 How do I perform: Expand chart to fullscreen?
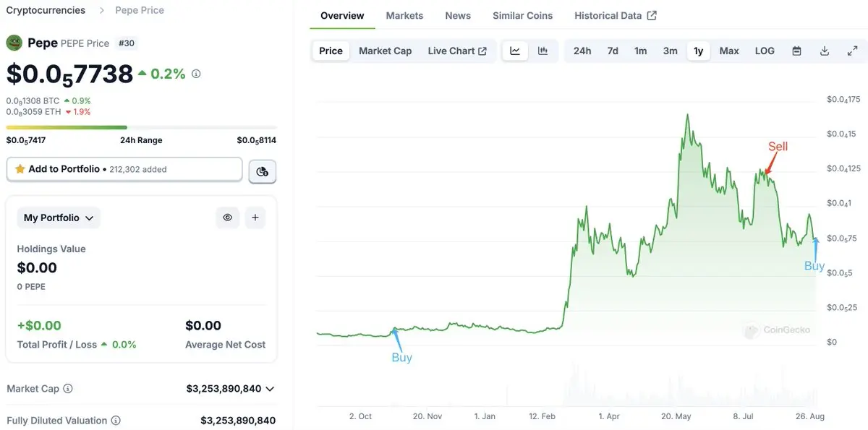pos(852,51)
